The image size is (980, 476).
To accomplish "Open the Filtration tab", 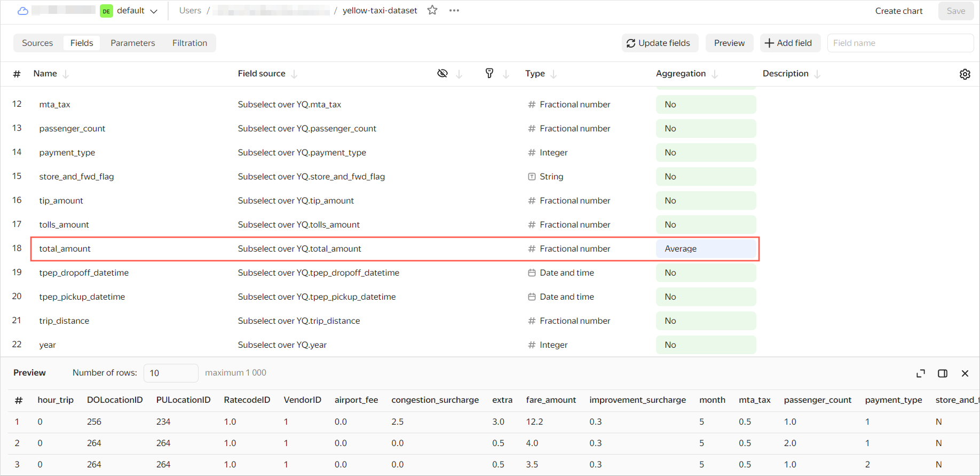I will (x=189, y=43).
